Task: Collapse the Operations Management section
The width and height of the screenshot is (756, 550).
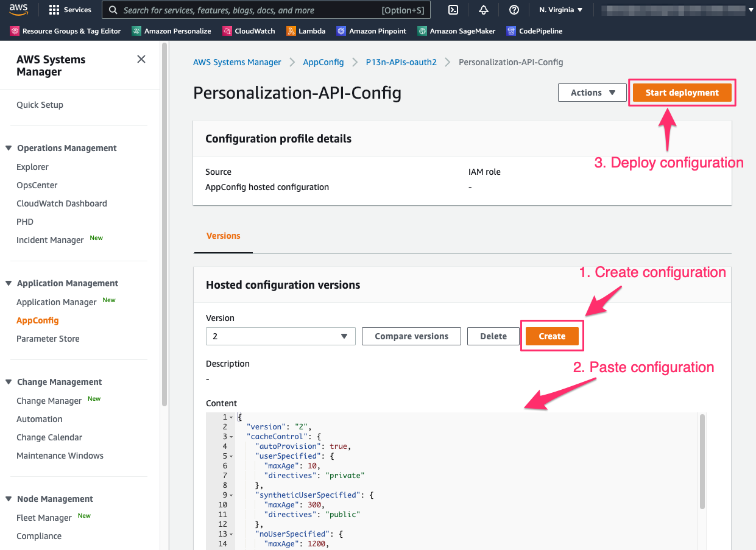Action: tap(9, 148)
